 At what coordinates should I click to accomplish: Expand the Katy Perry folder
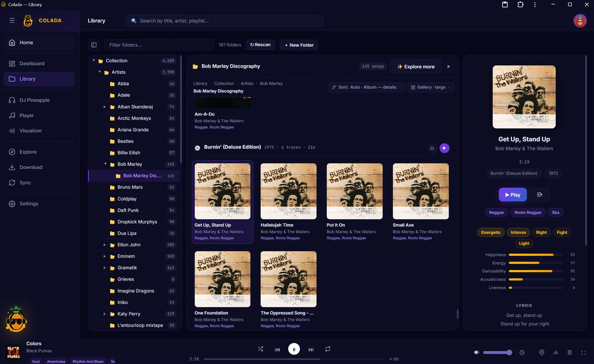coord(105,314)
